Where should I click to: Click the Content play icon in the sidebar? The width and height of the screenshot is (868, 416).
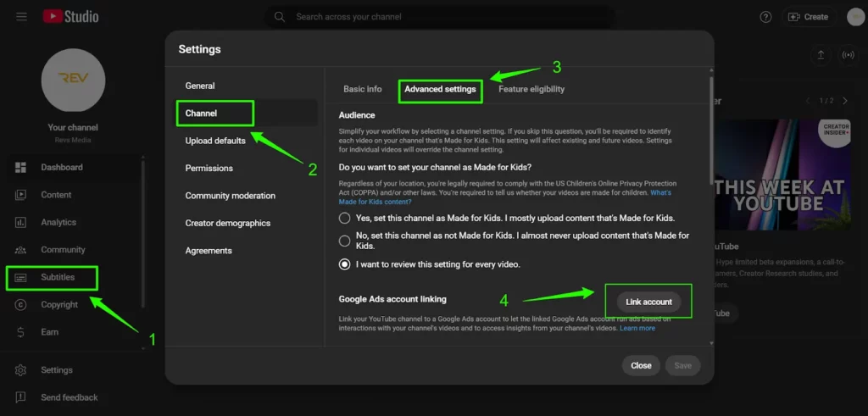point(20,195)
